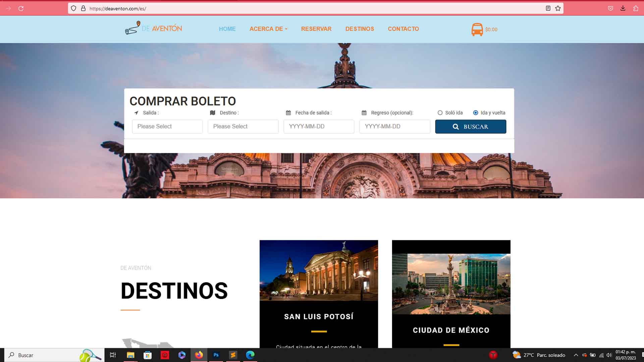This screenshot has height=362, width=644.
Task: Bookmark the page with the star icon
Action: coord(557,8)
